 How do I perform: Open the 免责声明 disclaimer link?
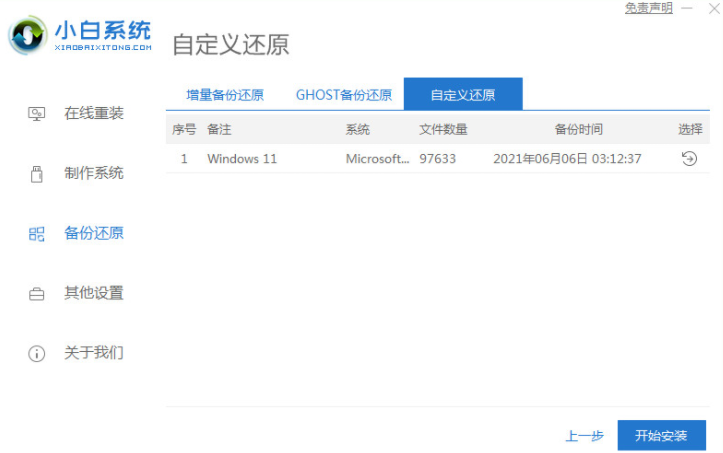click(x=649, y=8)
